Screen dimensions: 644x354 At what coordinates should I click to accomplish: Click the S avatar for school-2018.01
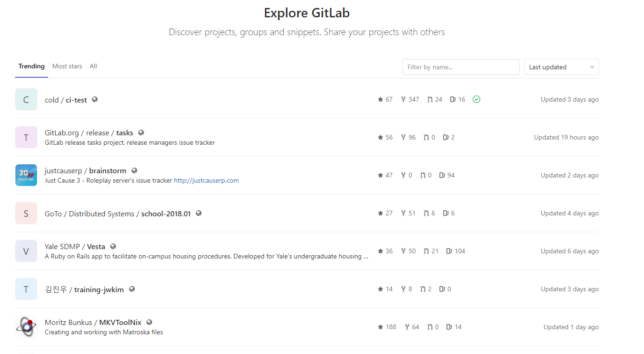pyautogui.click(x=26, y=213)
